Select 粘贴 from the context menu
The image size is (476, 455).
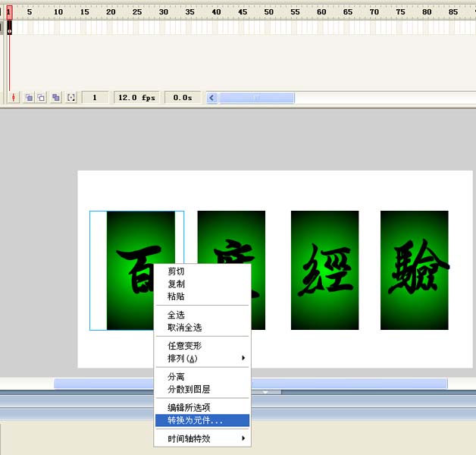click(x=176, y=297)
